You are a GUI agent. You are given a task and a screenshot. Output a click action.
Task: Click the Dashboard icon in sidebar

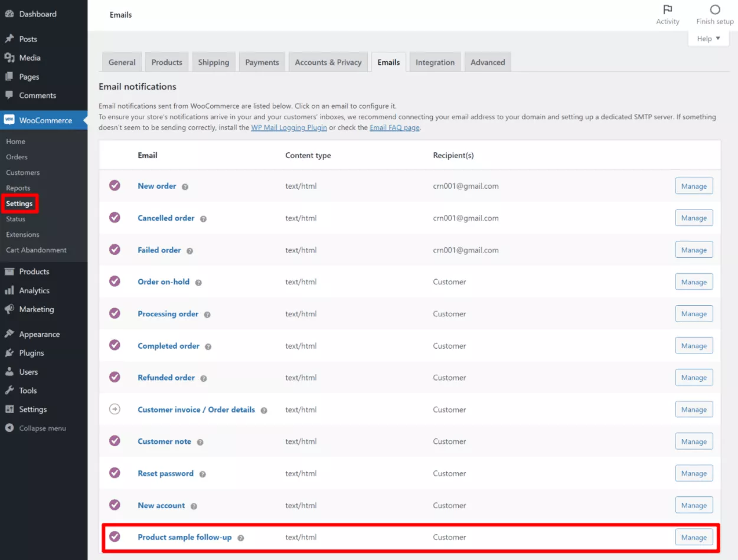pyautogui.click(x=9, y=14)
